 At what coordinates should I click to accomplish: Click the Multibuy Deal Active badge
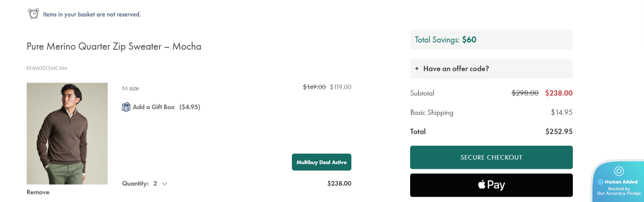tap(321, 162)
